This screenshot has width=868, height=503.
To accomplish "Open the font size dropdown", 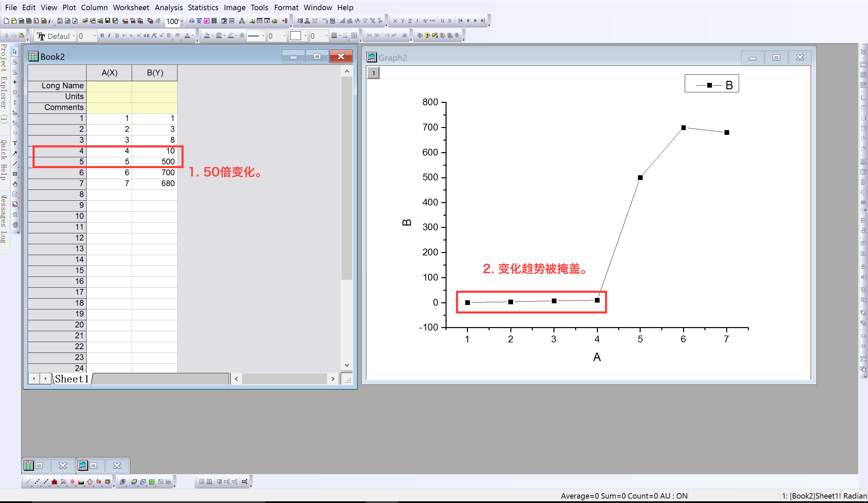I will [x=94, y=36].
